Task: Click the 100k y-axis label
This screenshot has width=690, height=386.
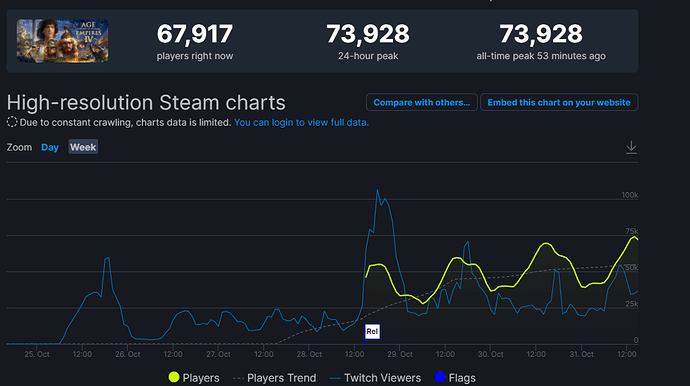Action: (x=630, y=195)
